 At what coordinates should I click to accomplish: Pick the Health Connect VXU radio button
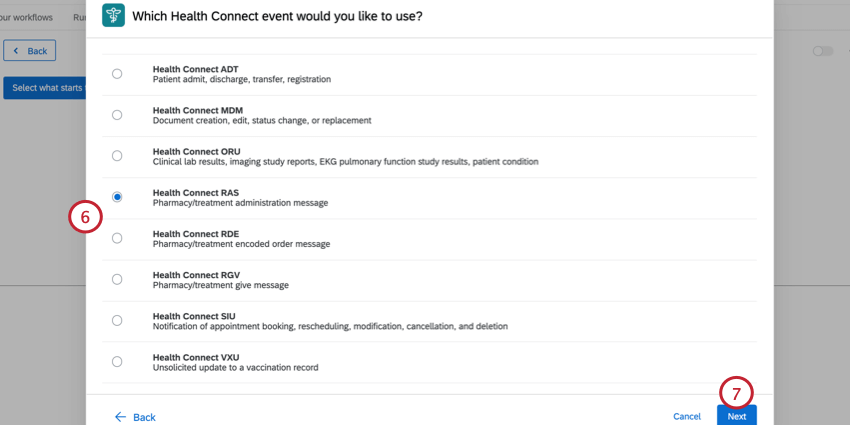[x=117, y=362]
